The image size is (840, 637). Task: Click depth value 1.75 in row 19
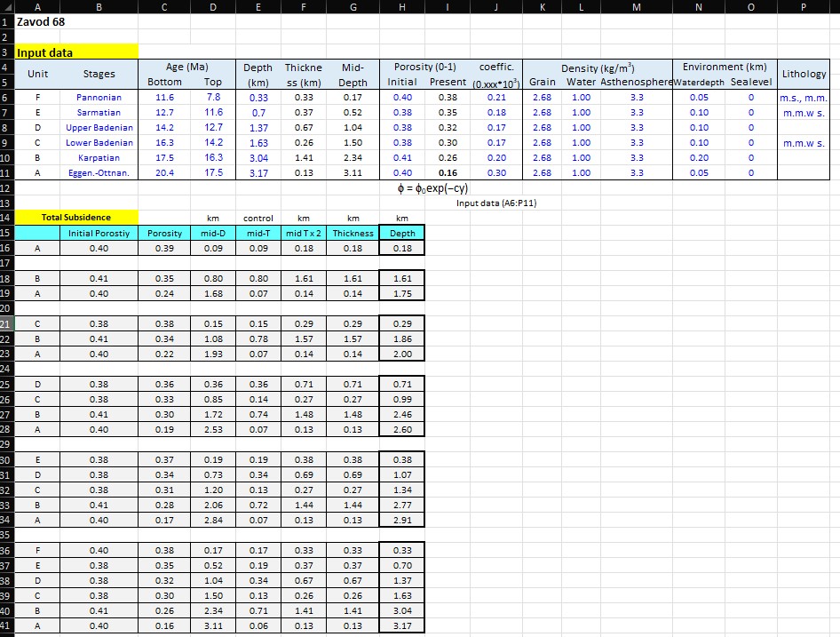coord(402,294)
